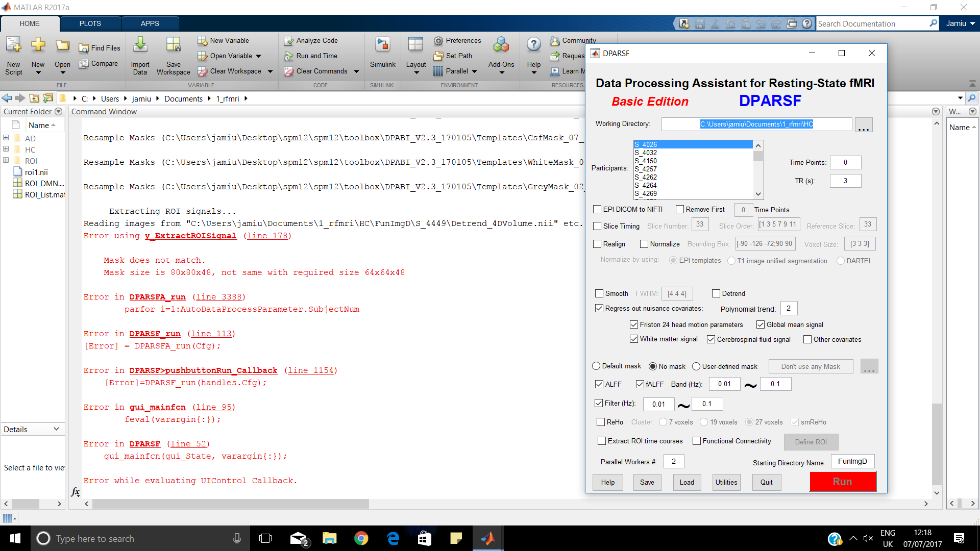Expand the ROI folder tree node
The height and width of the screenshot is (551, 980).
pyautogui.click(x=6, y=160)
